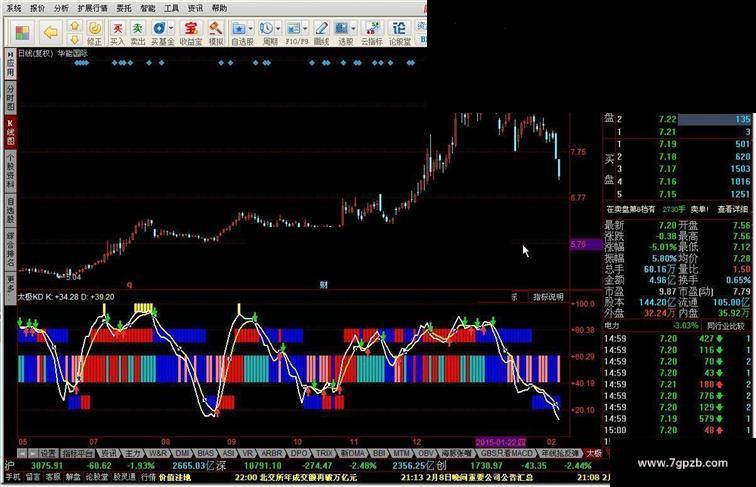This screenshot has height=487, width=756.
Task: Expand the 自选股 dropdown arrow
Action: [250, 28]
